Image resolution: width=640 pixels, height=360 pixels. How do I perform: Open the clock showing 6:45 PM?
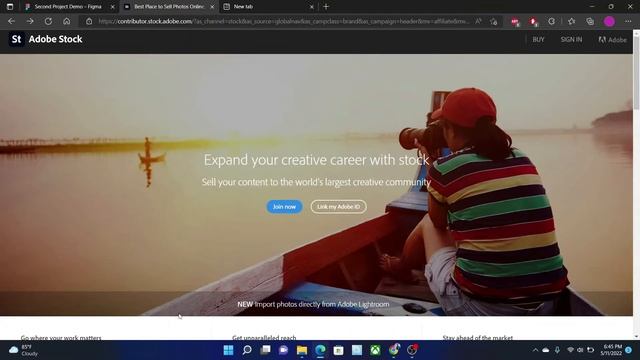tap(611, 350)
